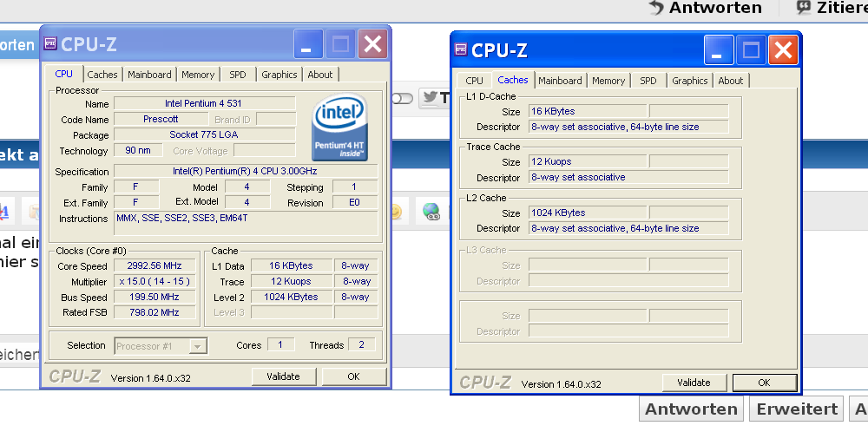
Task: Click the reply arrow icon next to Antworten
Action: tap(656, 7)
